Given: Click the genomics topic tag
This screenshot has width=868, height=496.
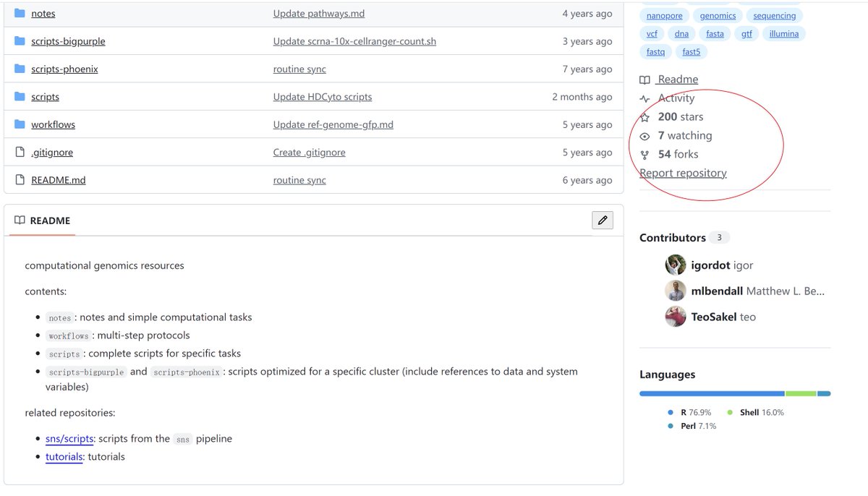Looking at the screenshot, I should click(x=718, y=16).
